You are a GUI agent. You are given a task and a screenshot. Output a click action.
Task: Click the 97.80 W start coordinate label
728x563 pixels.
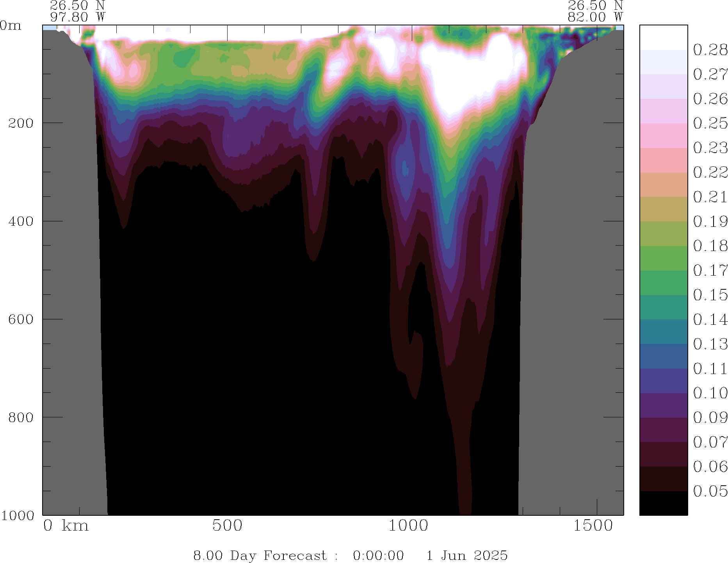[x=78, y=17]
